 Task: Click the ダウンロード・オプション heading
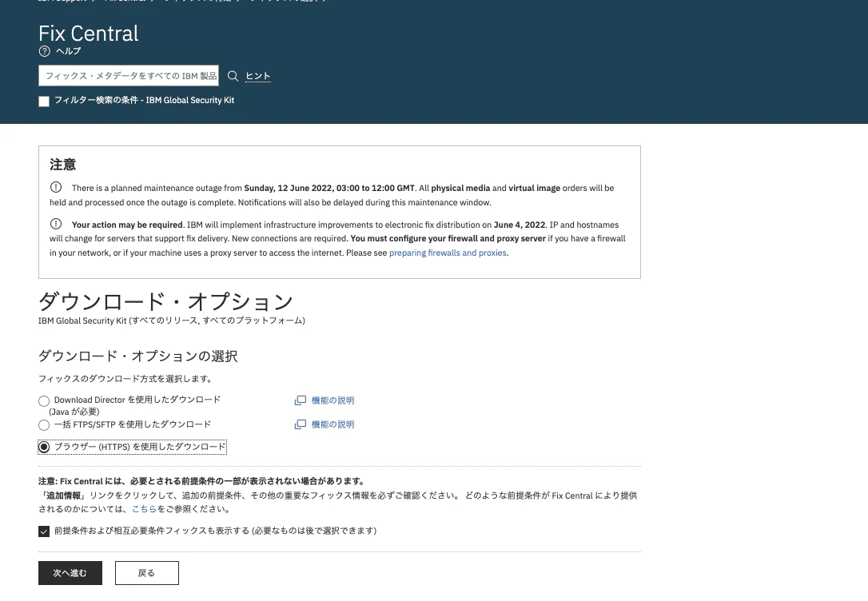point(165,301)
